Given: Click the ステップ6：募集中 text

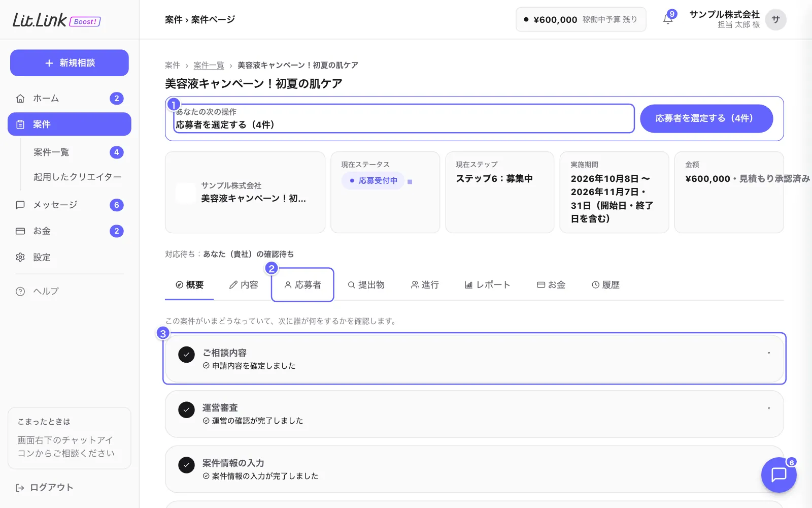Looking at the screenshot, I should [x=494, y=179].
